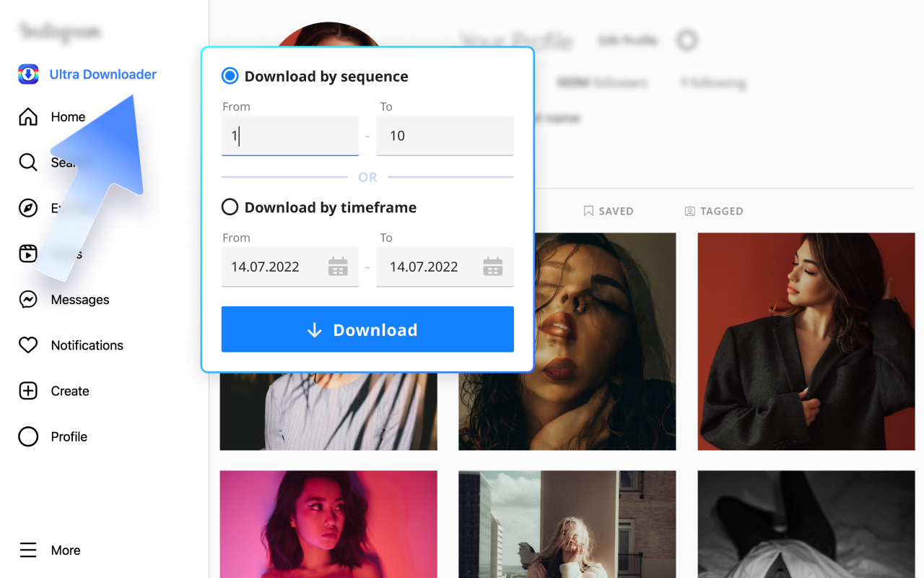Viewport: 924px width, 578px height.
Task: Click the Profile circle icon
Action: [x=27, y=436]
